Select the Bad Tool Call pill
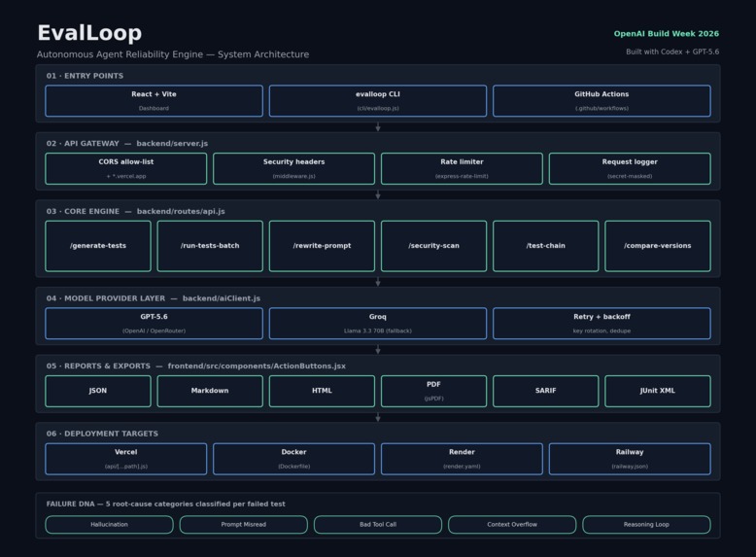 pyautogui.click(x=378, y=525)
